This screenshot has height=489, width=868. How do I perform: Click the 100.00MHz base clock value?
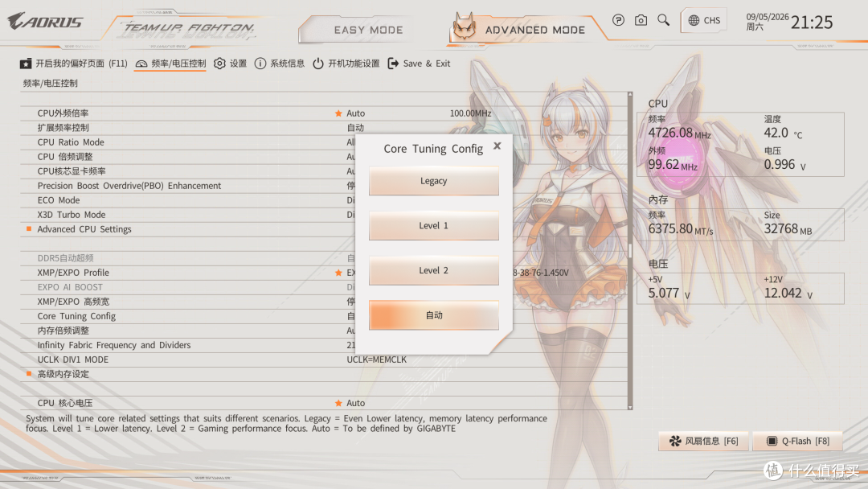coord(470,113)
